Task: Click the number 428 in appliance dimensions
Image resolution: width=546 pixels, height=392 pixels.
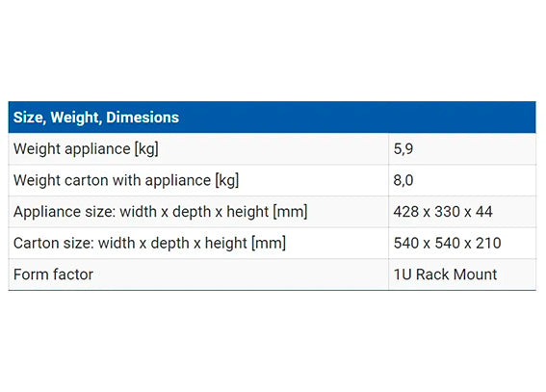Action: point(406,212)
